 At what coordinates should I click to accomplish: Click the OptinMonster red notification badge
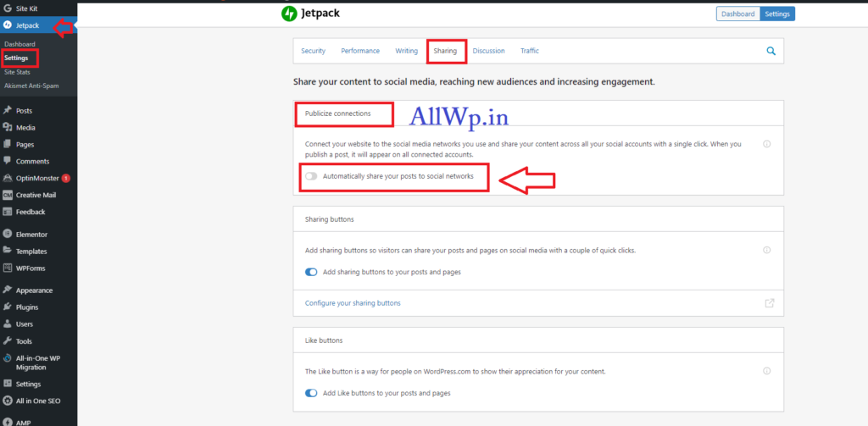coord(66,178)
